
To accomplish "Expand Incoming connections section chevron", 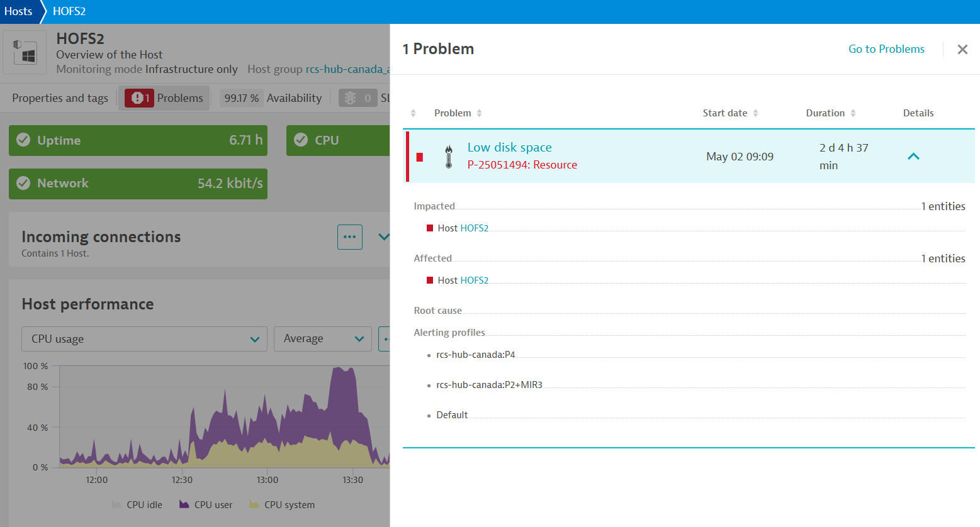I will (383, 237).
